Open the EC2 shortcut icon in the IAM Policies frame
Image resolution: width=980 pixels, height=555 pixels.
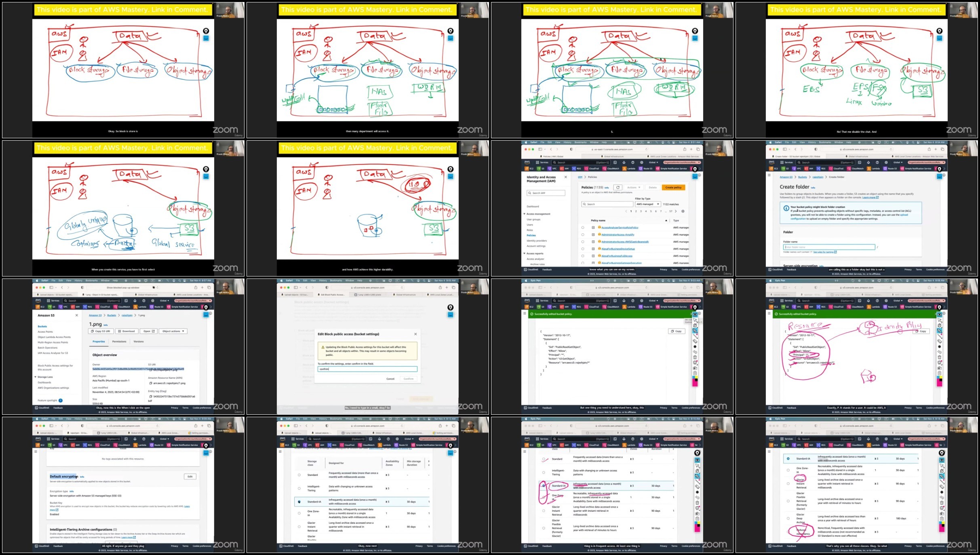click(x=527, y=169)
